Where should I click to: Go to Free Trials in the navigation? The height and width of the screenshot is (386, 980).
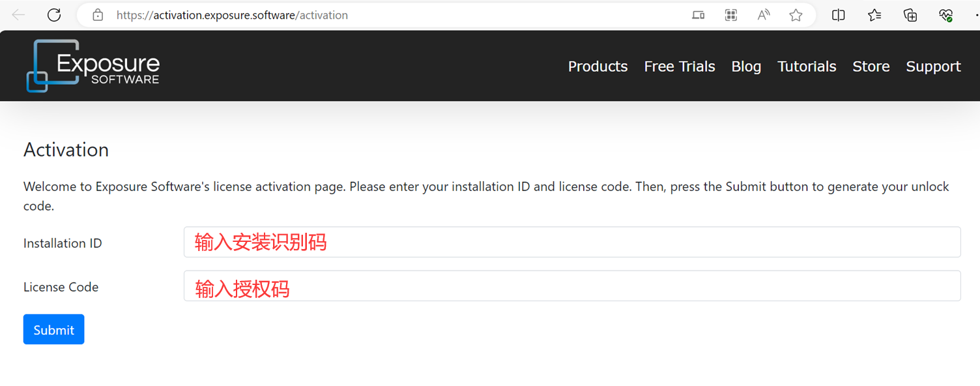click(680, 67)
